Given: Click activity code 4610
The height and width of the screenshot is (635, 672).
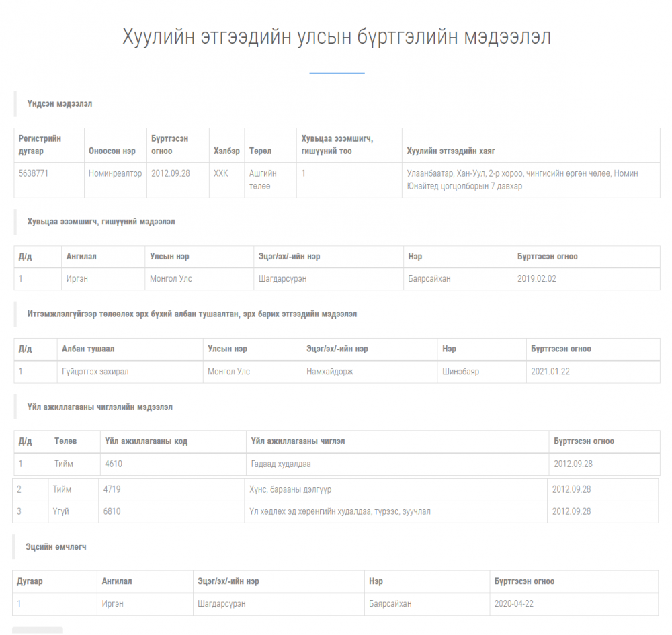Looking at the screenshot, I should coord(114,464).
